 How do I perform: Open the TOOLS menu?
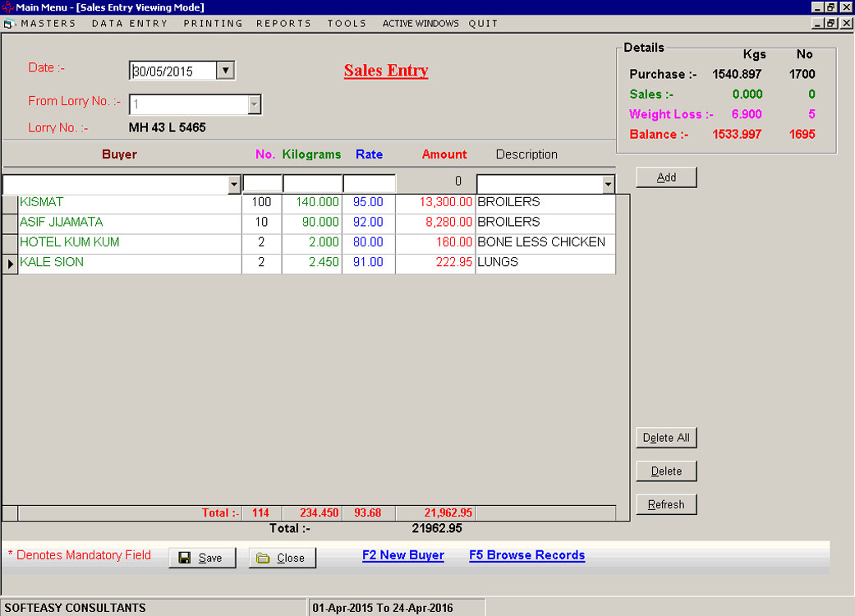(347, 24)
